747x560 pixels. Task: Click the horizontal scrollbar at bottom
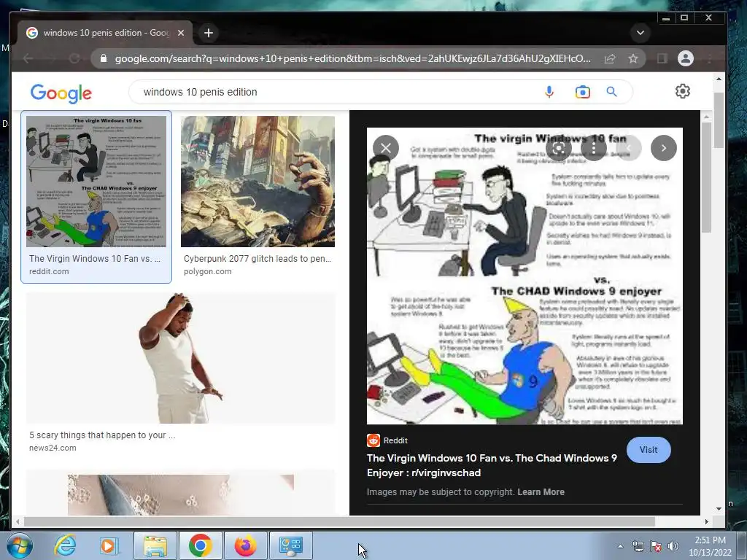pos(340,522)
